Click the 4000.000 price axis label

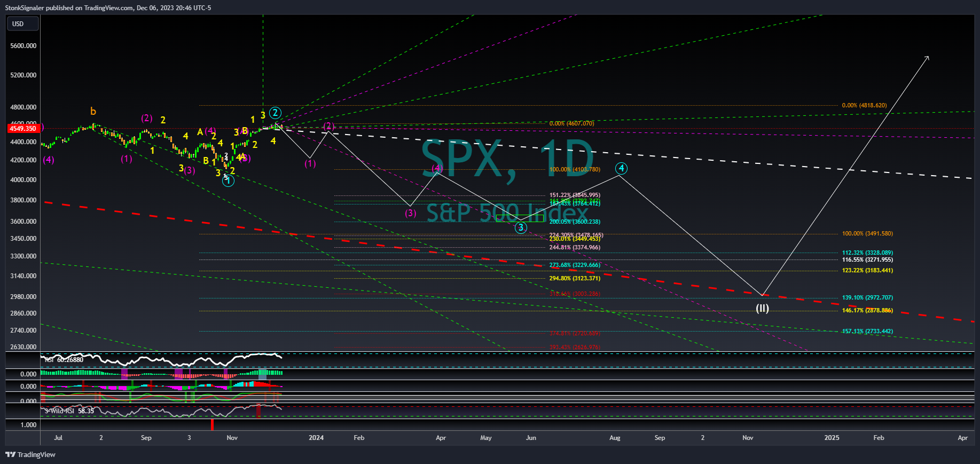(23, 180)
